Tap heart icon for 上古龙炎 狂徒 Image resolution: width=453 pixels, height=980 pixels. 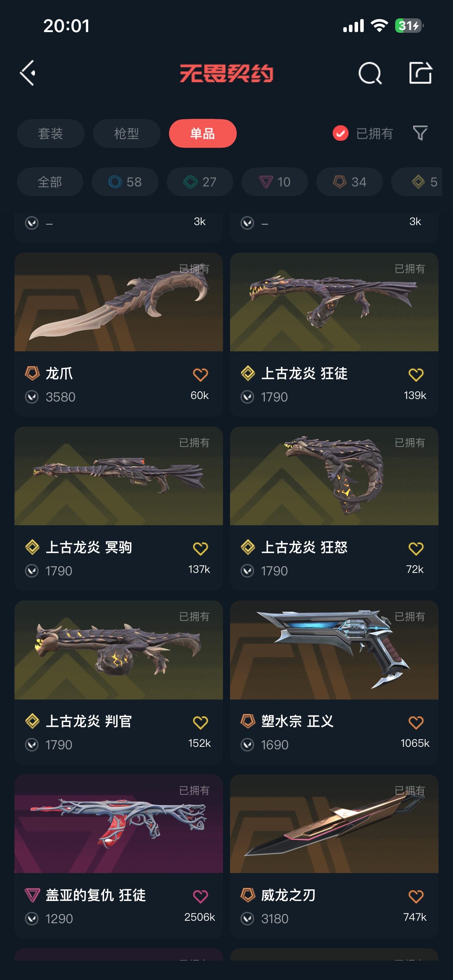point(416,374)
